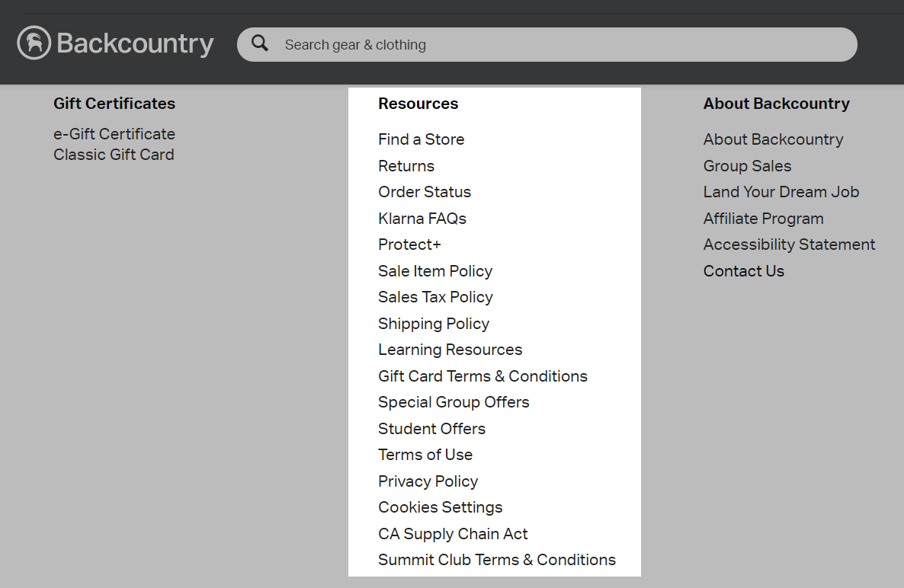The height and width of the screenshot is (588, 904).
Task: Open the Contact Us link
Action: (x=743, y=270)
